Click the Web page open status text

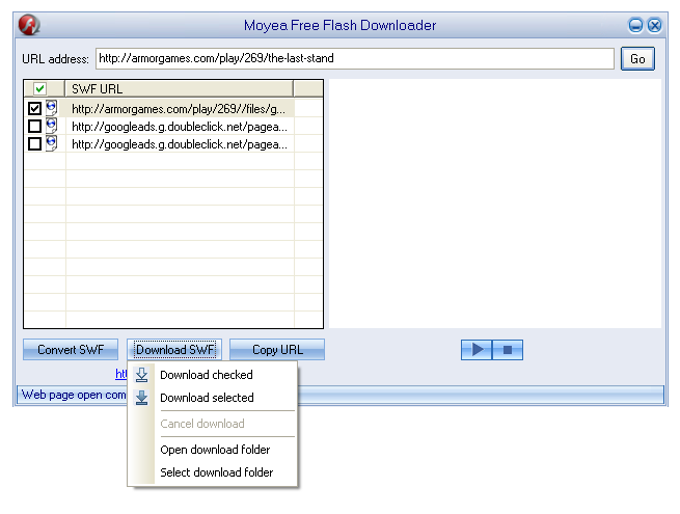[x=74, y=395]
